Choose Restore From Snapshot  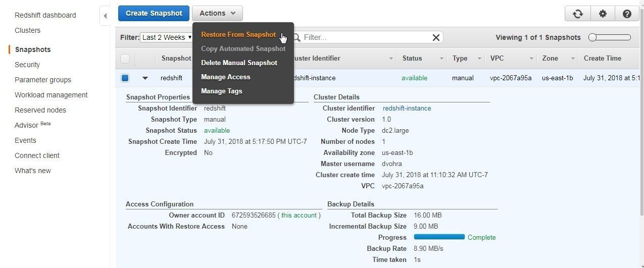click(238, 35)
